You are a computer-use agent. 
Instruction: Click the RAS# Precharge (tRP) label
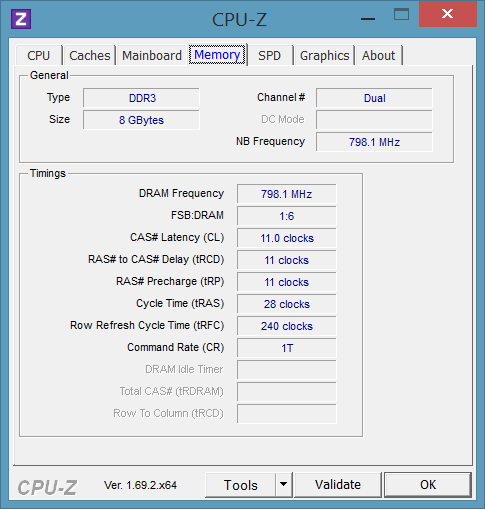coord(170,281)
